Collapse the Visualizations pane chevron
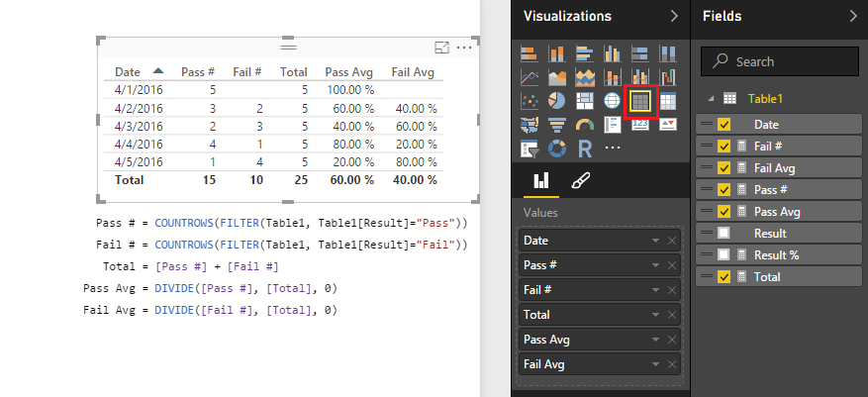 [x=674, y=16]
